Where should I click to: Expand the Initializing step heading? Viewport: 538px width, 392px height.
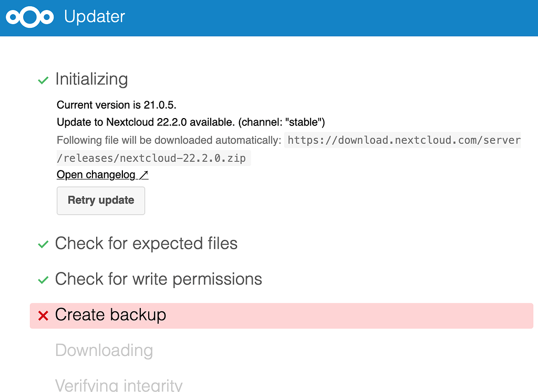(x=91, y=79)
